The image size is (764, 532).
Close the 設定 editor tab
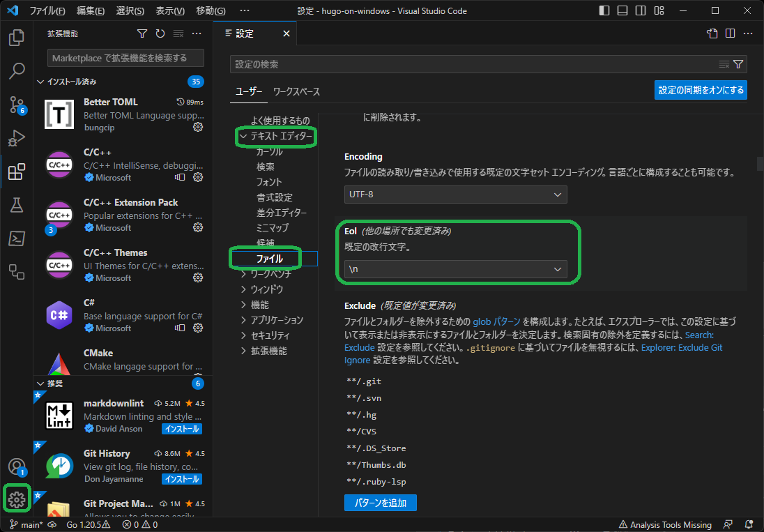point(286,33)
